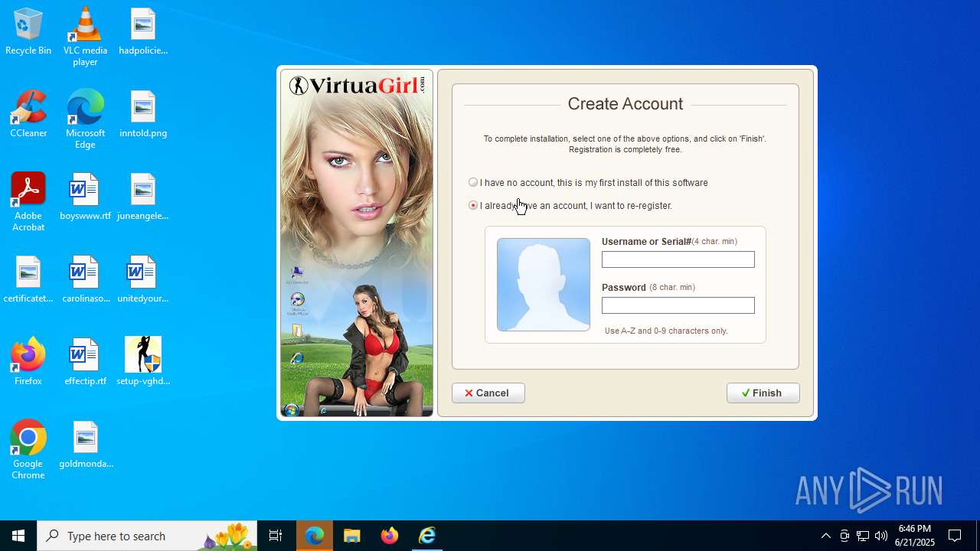Open Firefox from the taskbar
Viewport: 980px width, 551px height.
point(390,536)
